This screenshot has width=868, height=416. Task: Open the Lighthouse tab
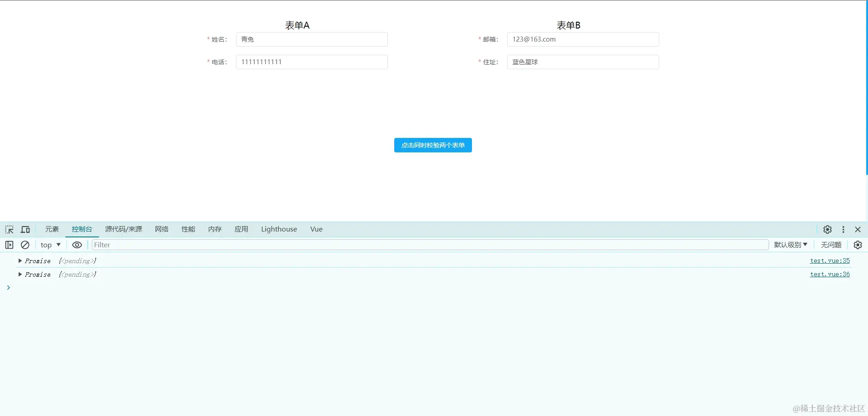(279, 229)
